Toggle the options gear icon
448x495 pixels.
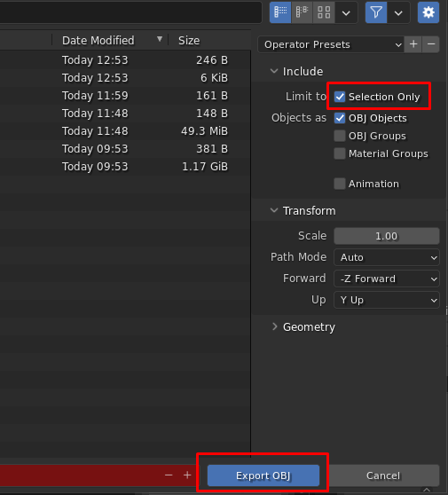pos(428,12)
